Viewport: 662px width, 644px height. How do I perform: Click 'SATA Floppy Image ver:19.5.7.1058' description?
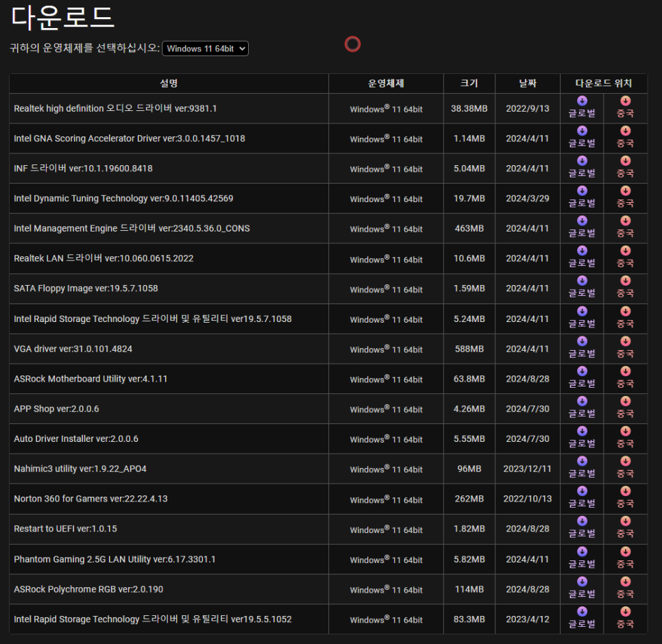(x=86, y=288)
